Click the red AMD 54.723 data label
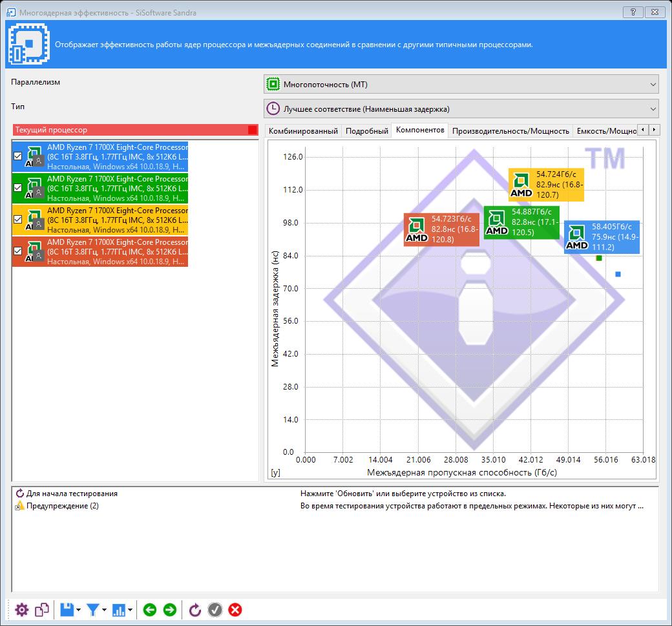Image resolution: width=672 pixels, height=626 pixels. (441, 229)
